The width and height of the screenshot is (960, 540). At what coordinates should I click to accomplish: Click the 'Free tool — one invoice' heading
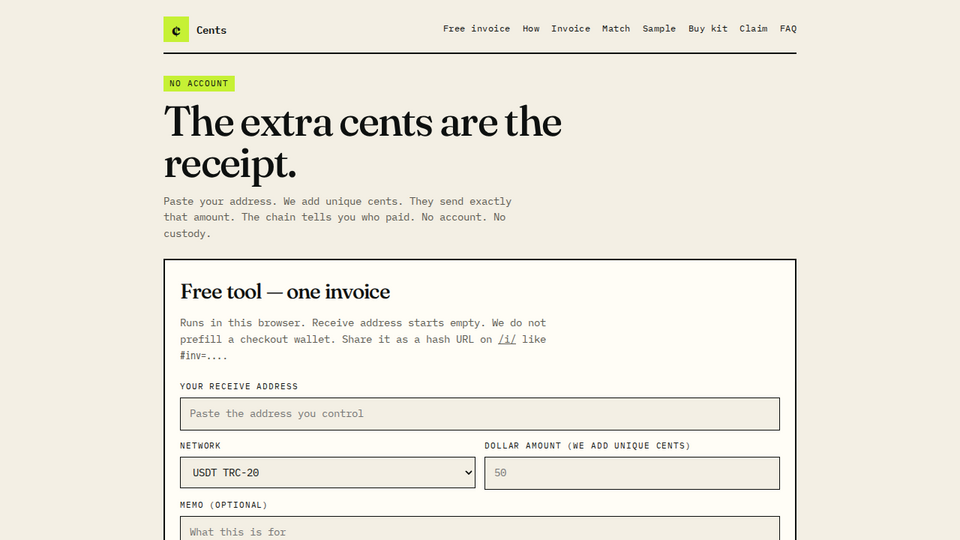(x=285, y=292)
